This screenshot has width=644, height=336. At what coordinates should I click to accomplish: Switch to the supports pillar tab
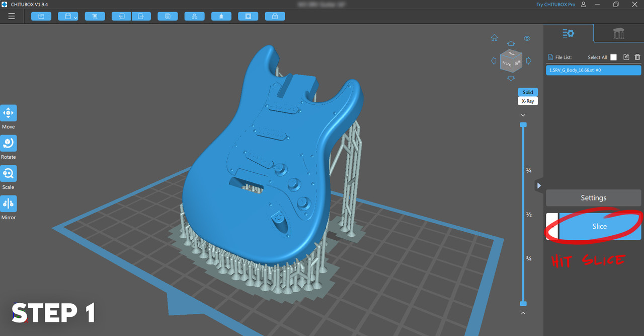coord(618,34)
